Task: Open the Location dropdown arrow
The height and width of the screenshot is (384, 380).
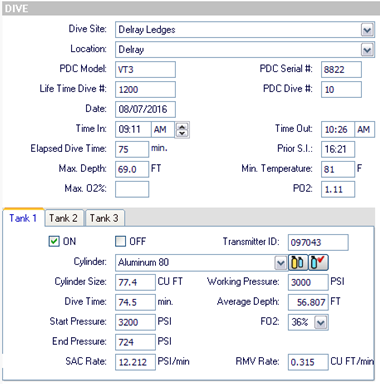Action: pos(367,50)
